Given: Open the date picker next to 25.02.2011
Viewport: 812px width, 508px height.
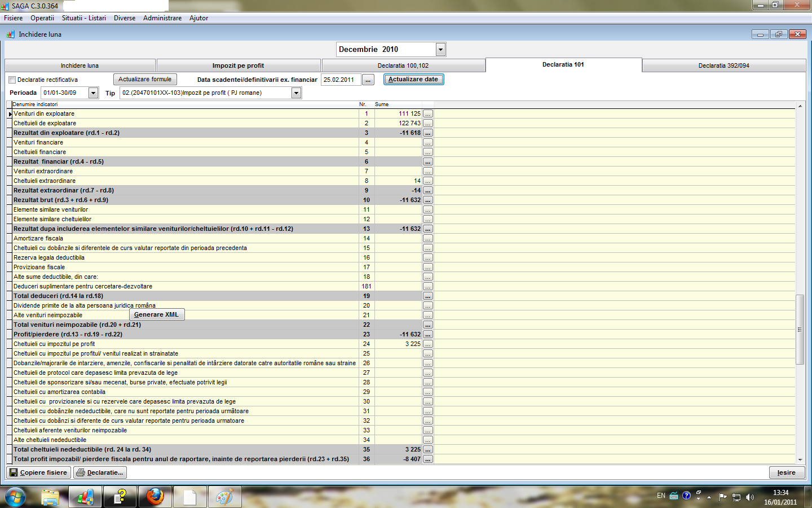Looking at the screenshot, I should click(368, 80).
